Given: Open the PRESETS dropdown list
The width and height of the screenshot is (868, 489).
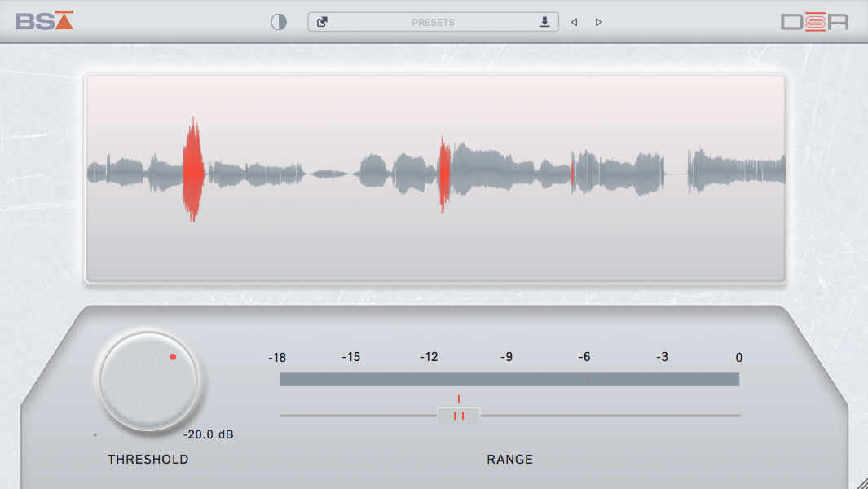Looking at the screenshot, I should tap(433, 22).
